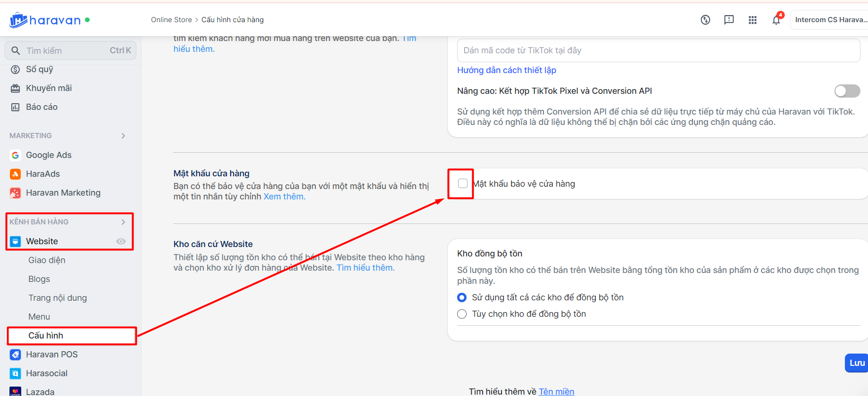Viewport: 868px width, 396px height.
Task: Click the feedback message icon
Action: click(x=729, y=20)
